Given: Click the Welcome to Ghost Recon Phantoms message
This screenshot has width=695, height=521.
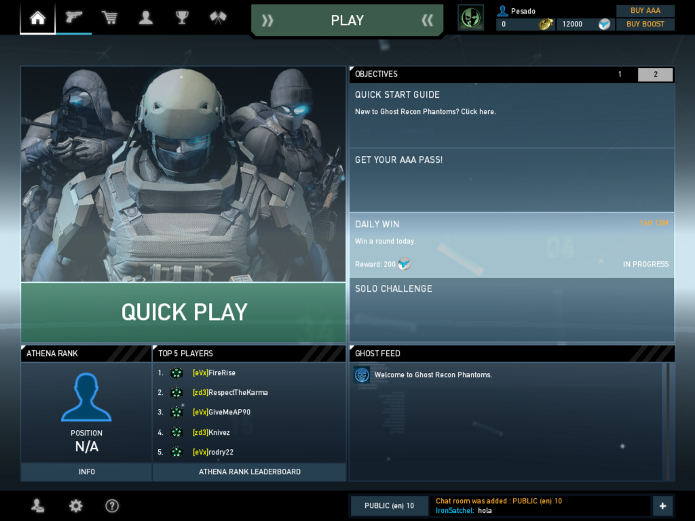Looking at the screenshot, I should tap(433, 375).
